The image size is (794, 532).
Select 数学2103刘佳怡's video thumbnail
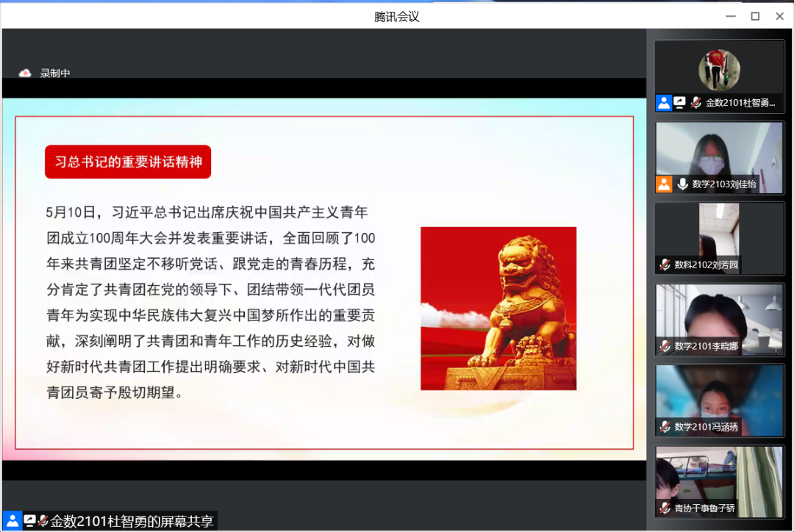point(719,151)
